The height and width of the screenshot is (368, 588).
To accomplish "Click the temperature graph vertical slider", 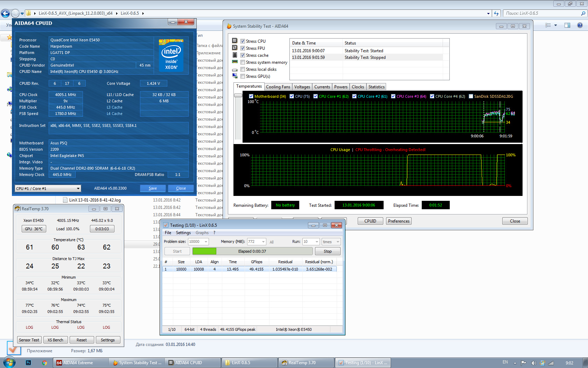I will pyautogui.click(x=238, y=95).
